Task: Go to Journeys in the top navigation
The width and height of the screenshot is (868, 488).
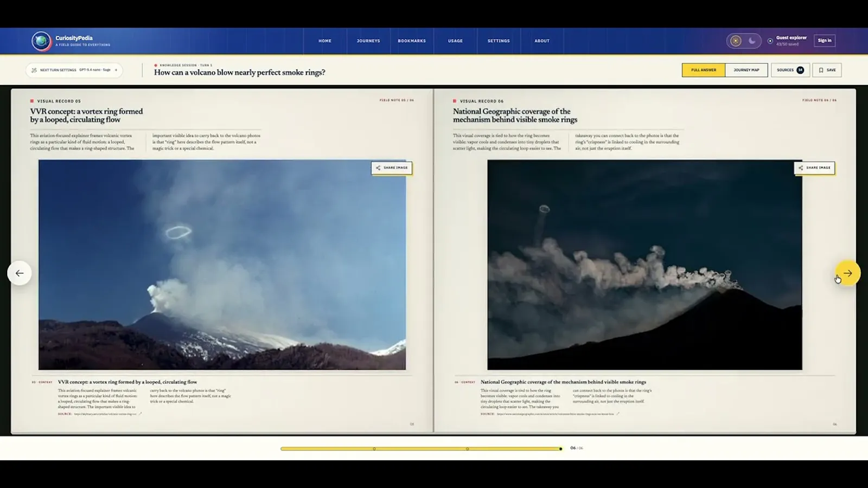Action: [368, 41]
